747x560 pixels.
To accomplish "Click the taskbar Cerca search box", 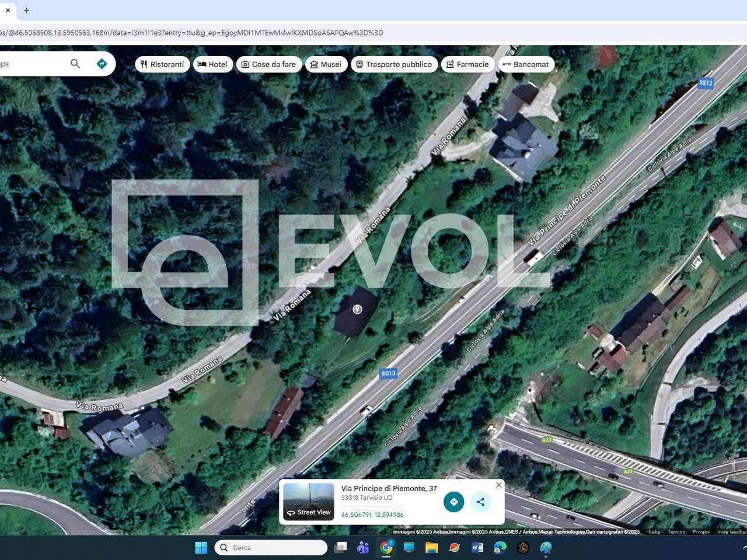I will point(271,547).
